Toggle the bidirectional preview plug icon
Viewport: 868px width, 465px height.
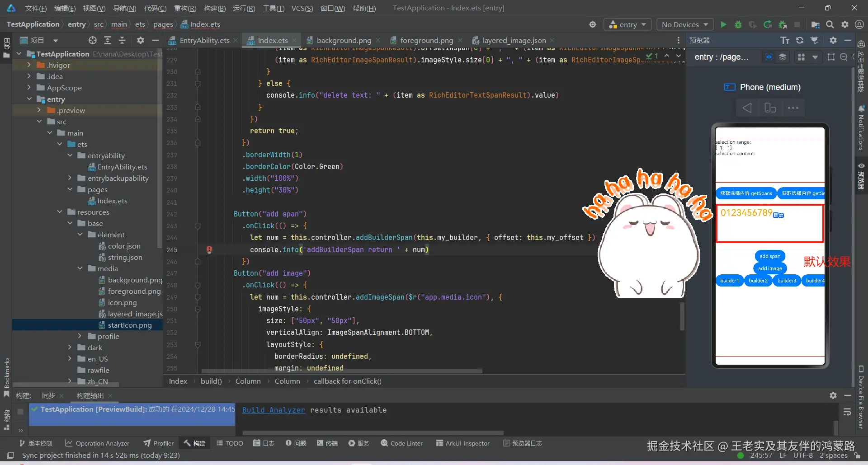[814, 40]
